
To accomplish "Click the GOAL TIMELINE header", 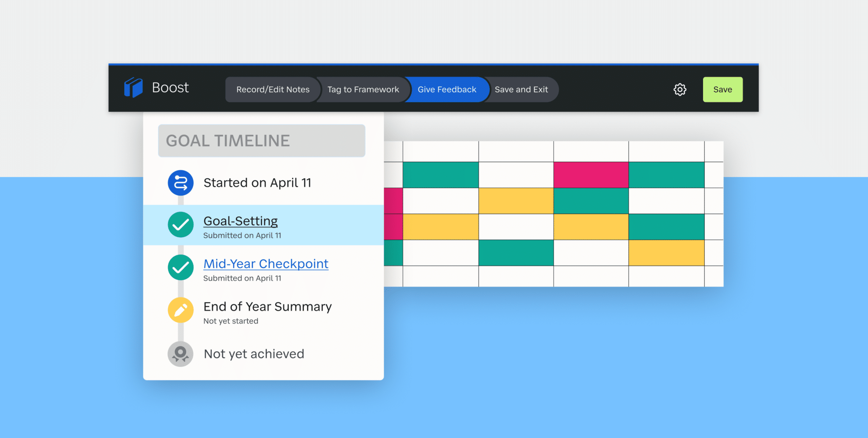I will point(261,141).
